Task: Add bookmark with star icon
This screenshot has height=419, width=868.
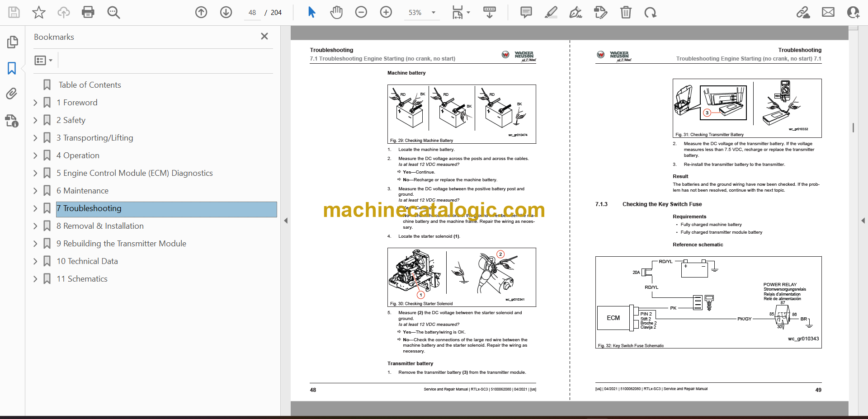Action: coord(39,12)
